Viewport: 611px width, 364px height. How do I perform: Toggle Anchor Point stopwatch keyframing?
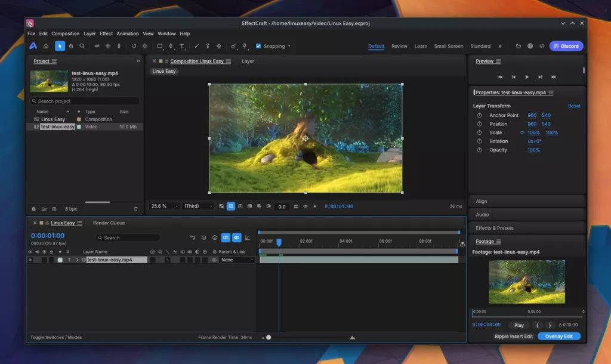(x=479, y=115)
